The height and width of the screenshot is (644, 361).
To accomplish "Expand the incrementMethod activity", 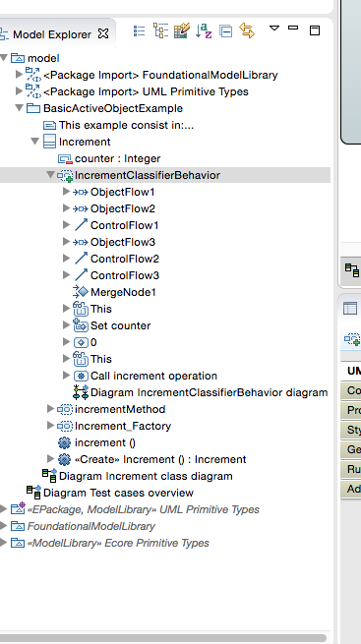I will tap(50, 409).
